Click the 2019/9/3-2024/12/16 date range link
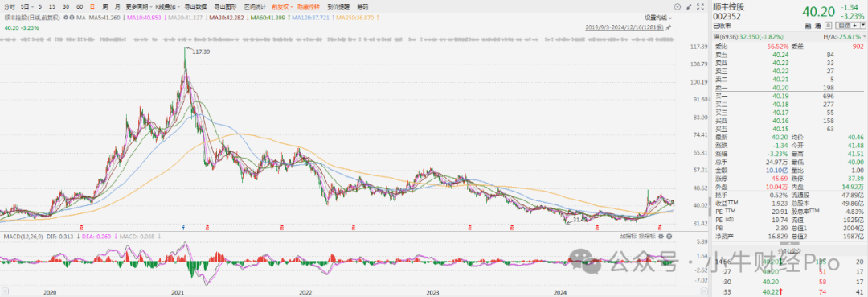This screenshot has height=297, width=868. 625,27
